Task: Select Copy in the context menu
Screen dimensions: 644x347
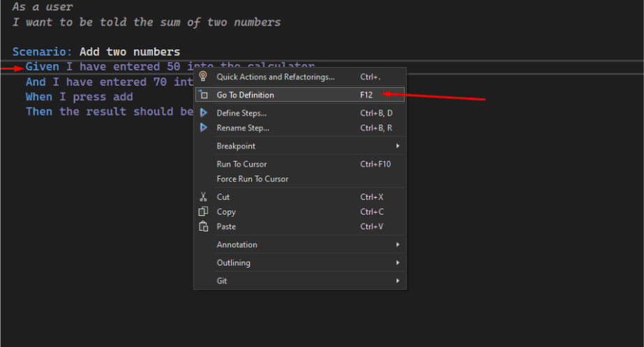Action: [x=300, y=212]
